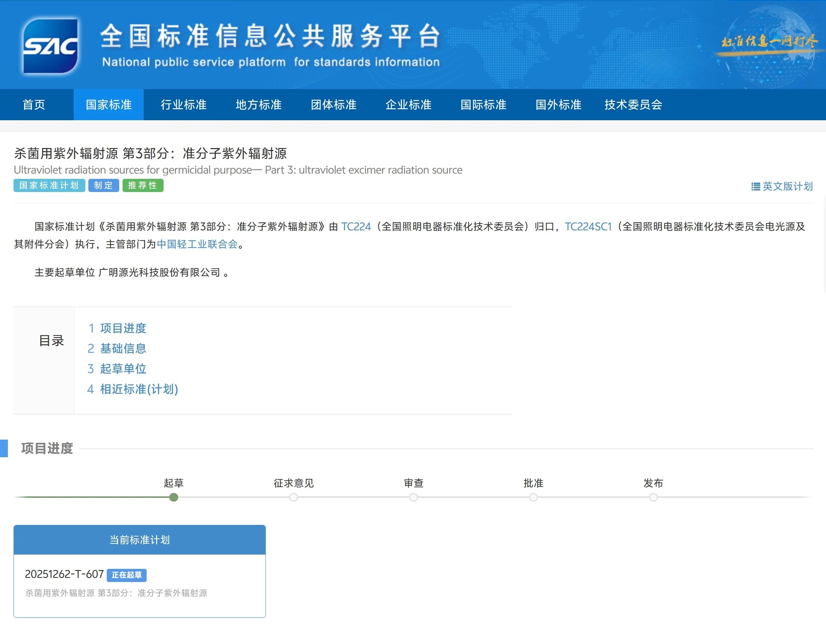The height and width of the screenshot is (644, 826).
Task: Click the green 起草 progress marker
Action: [x=174, y=497]
